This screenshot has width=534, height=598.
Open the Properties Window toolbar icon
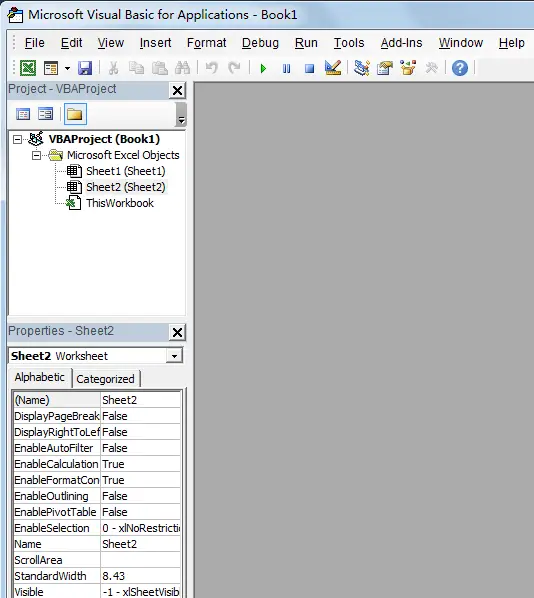tap(384, 68)
